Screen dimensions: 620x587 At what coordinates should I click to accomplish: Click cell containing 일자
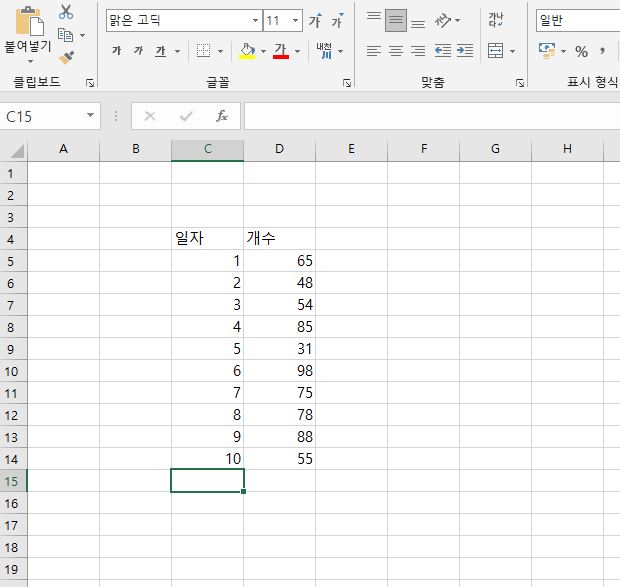pos(208,238)
